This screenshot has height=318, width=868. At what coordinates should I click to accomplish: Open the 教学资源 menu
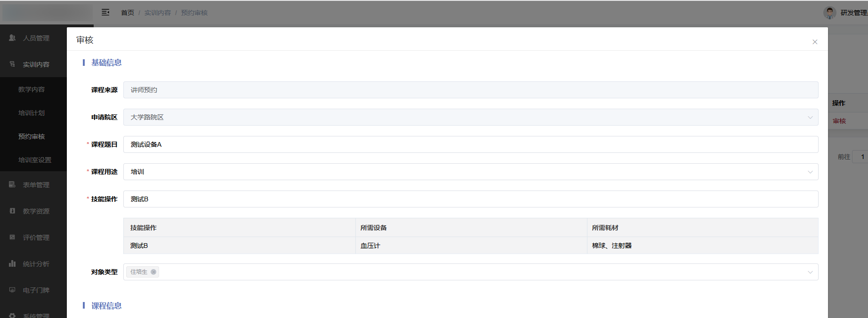[x=33, y=211]
